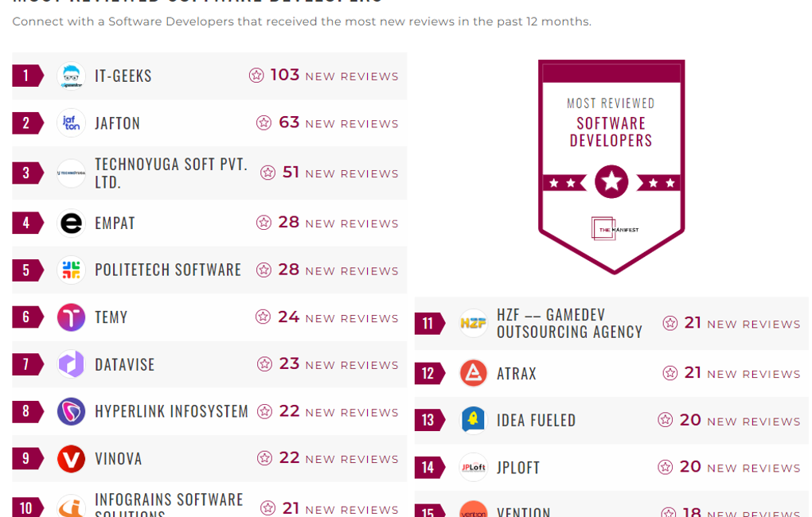Click the Idea Fueled rocket logo

pos(473,420)
